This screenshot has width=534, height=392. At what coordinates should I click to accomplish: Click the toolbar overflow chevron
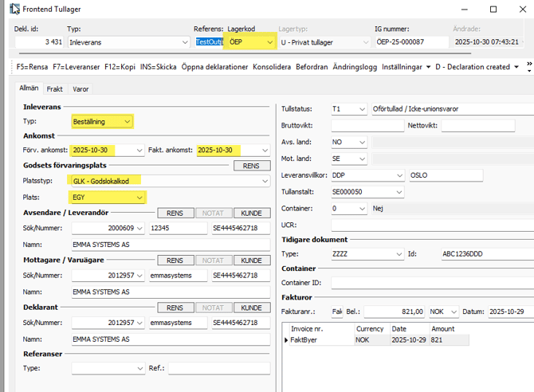[528, 67]
